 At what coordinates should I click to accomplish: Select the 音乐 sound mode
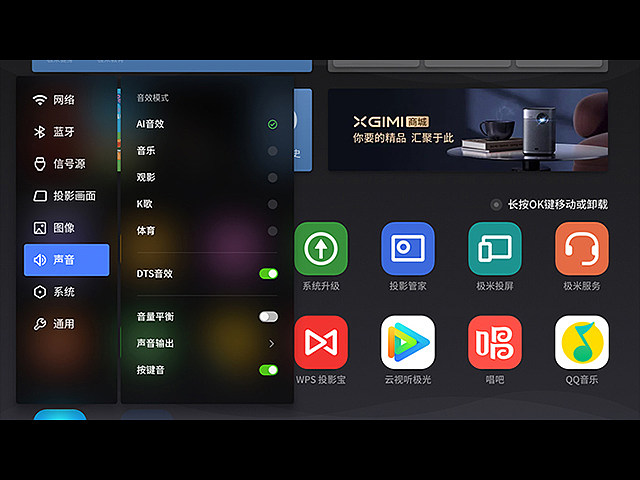click(x=207, y=151)
